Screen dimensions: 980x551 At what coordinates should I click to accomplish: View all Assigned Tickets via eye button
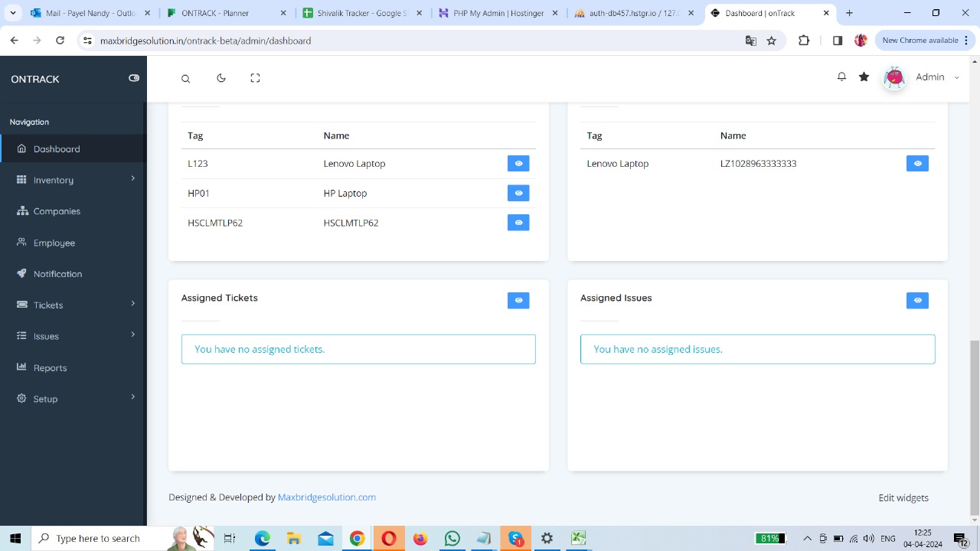518,301
